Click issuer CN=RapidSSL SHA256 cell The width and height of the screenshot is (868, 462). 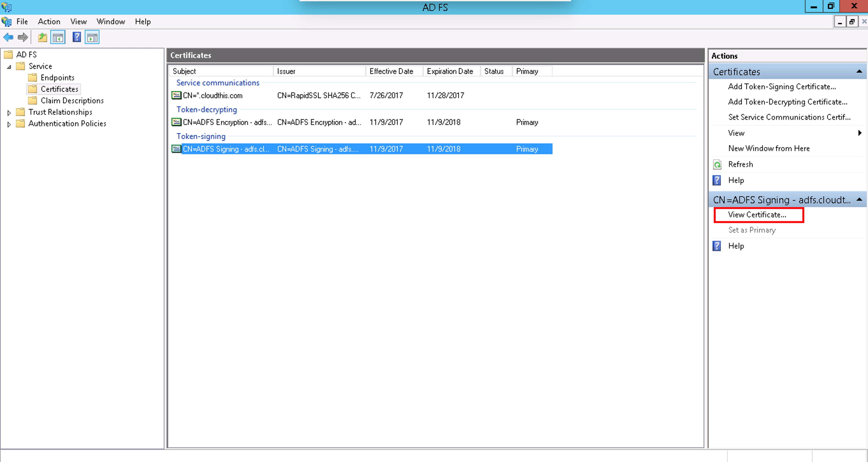319,95
